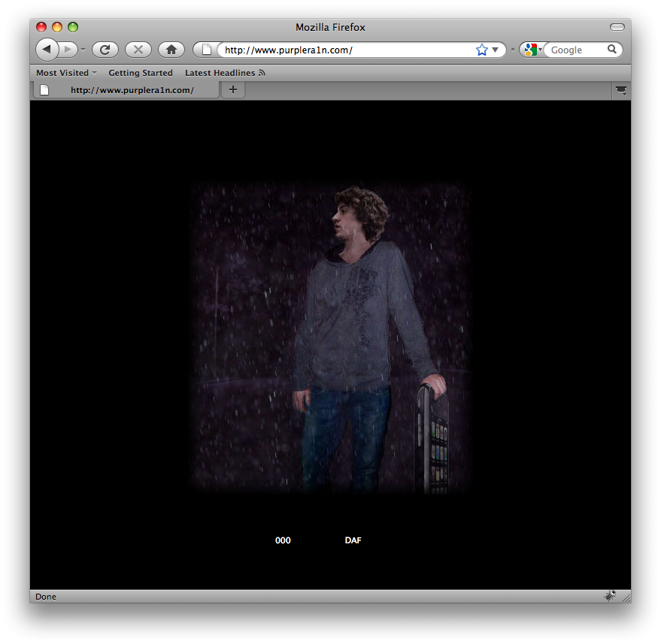661x644 pixels.
Task: Open the back/forward history dropdown arrow
Action: point(83,50)
